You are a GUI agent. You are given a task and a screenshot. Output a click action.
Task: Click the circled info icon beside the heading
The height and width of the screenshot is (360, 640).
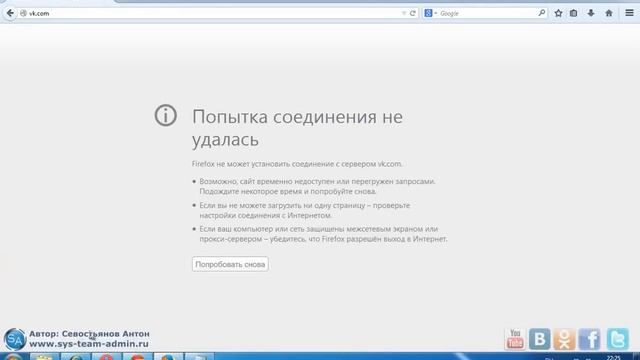(x=166, y=115)
